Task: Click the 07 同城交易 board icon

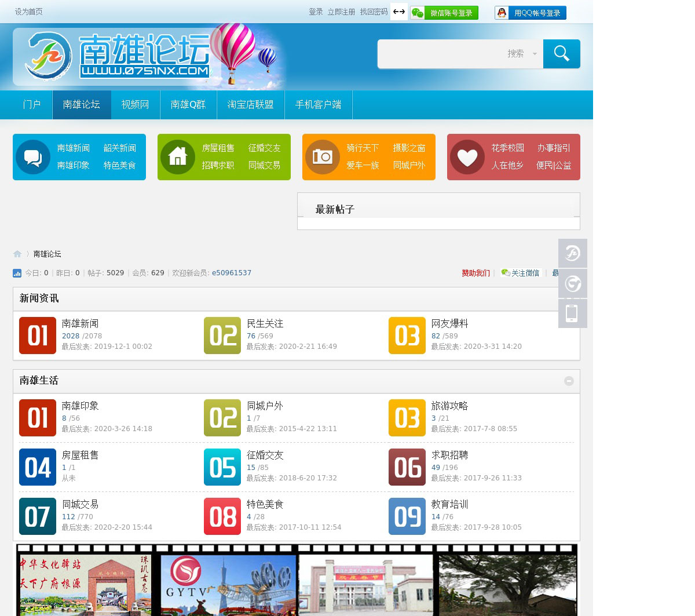Action: click(38, 516)
